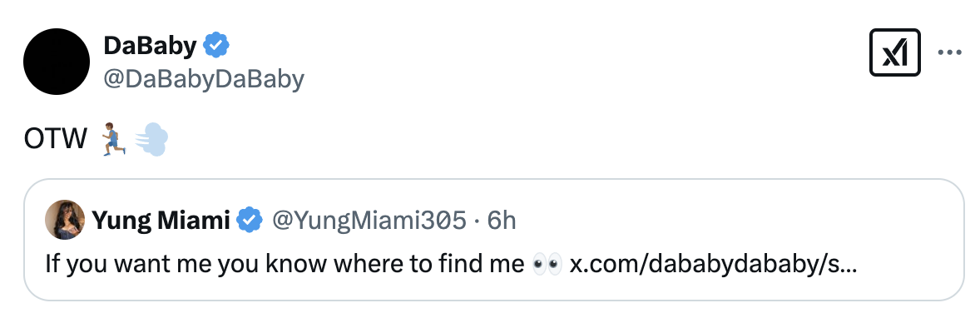Open the three-dot more options menu
This screenshot has height=313, width=980.
[949, 52]
